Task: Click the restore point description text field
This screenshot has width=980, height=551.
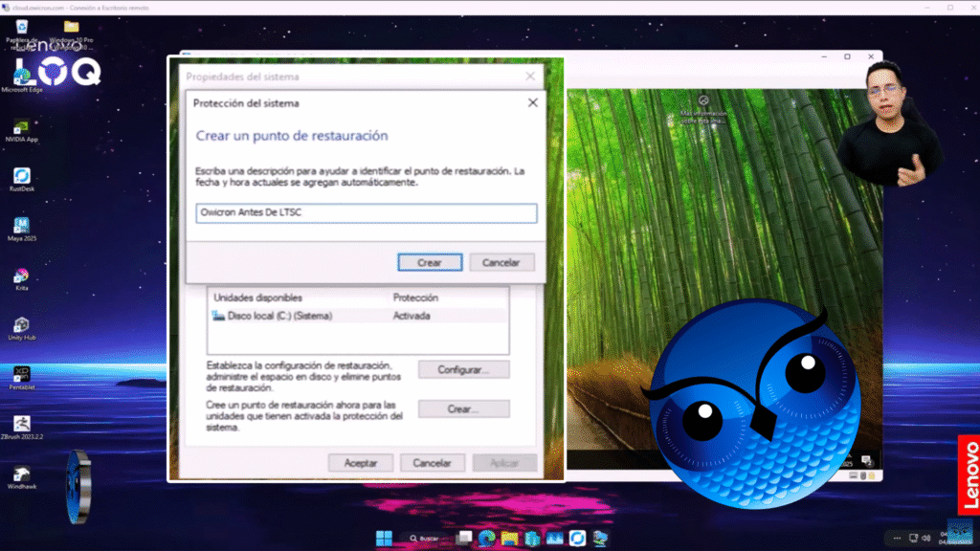Action: (x=366, y=213)
